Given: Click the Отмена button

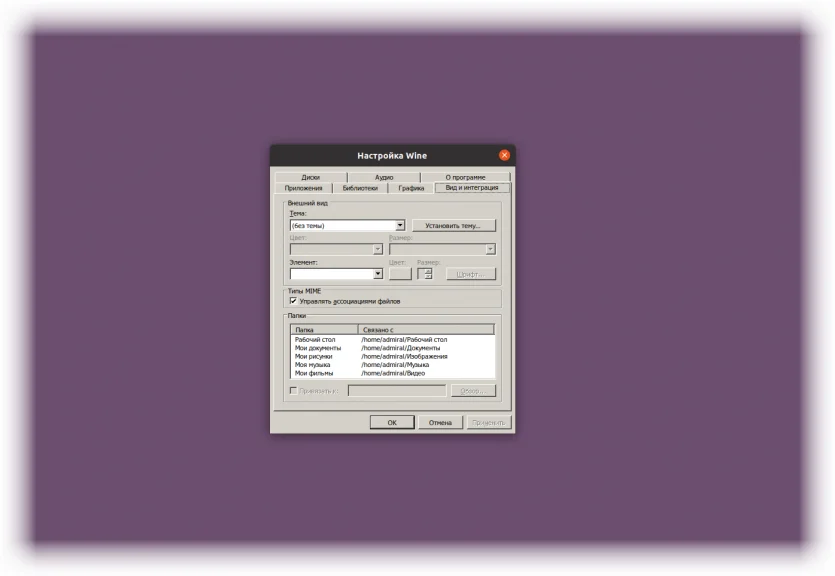Looking at the screenshot, I should click(440, 422).
